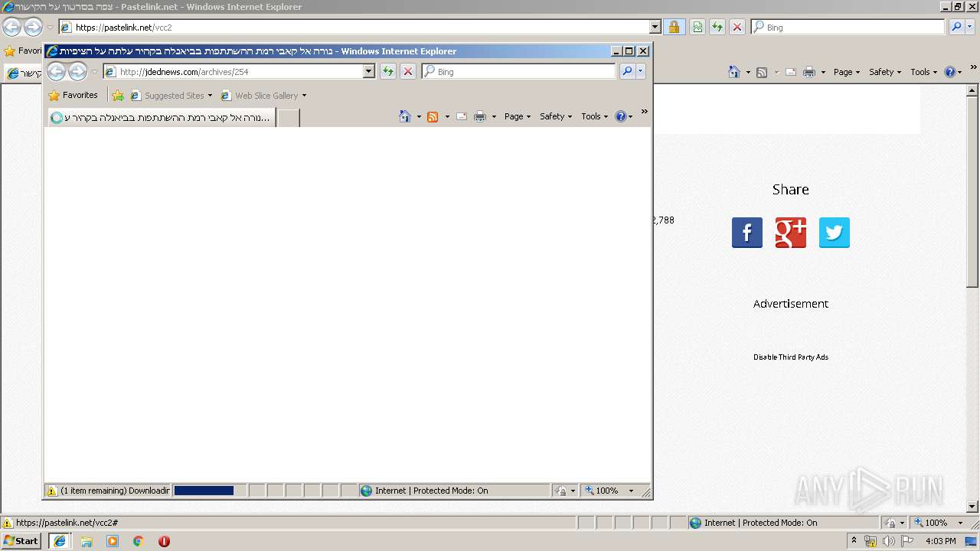Click Home icon in pastelink window command bar

[734, 72]
